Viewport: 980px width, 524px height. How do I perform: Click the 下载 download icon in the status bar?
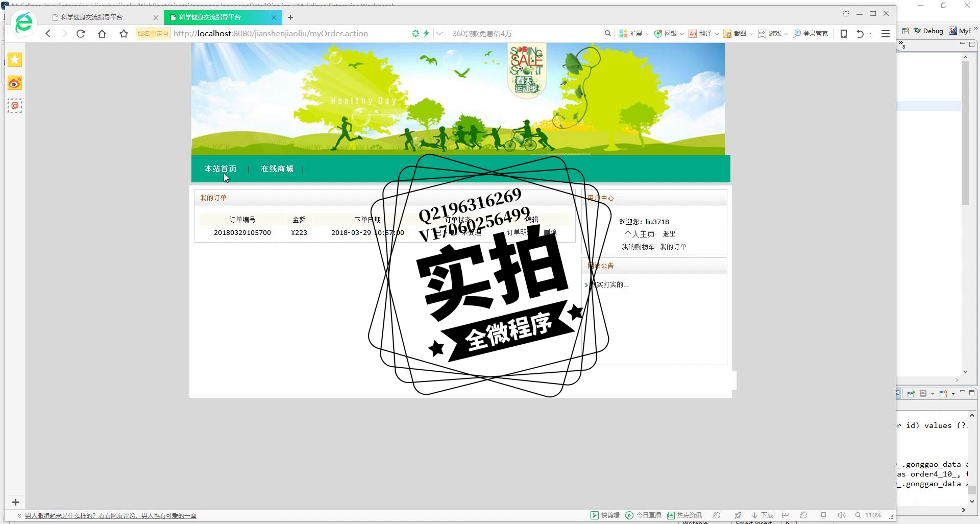tap(762, 515)
